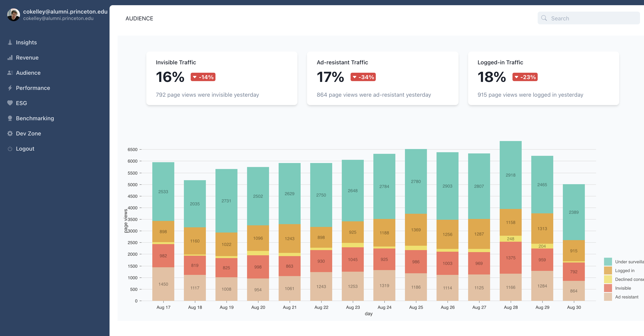The image size is (644, 336).
Task: Click the search magnifier icon
Action: pos(544,18)
